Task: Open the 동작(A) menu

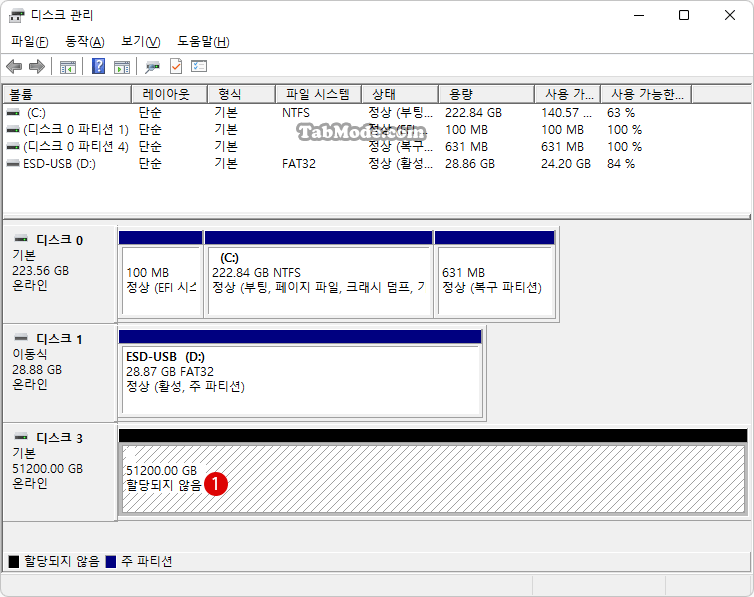Action: click(85, 42)
